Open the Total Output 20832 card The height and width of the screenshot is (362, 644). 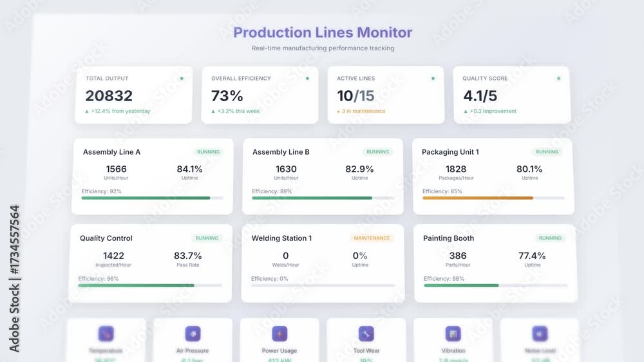click(133, 95)
